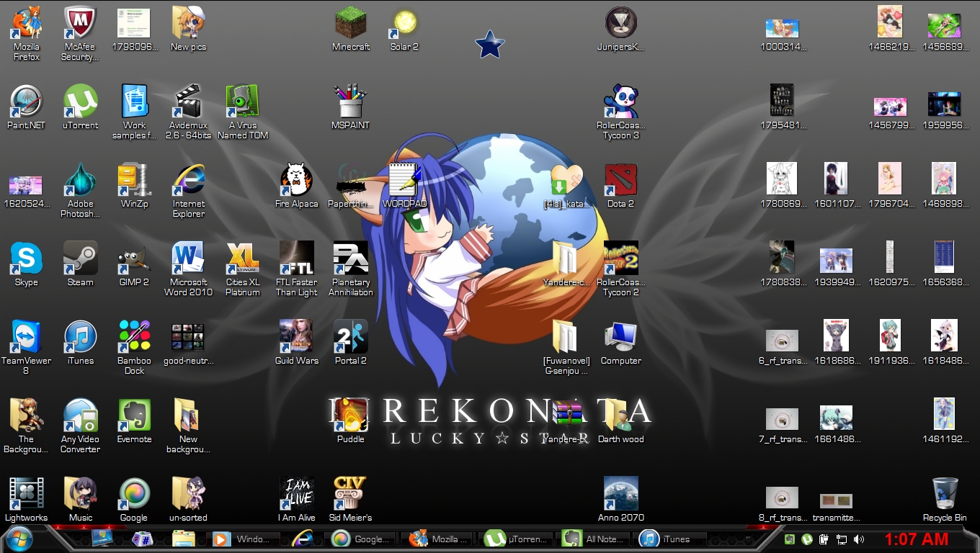Open the Windows Start button
980x553 pixels.
(19, 538)
